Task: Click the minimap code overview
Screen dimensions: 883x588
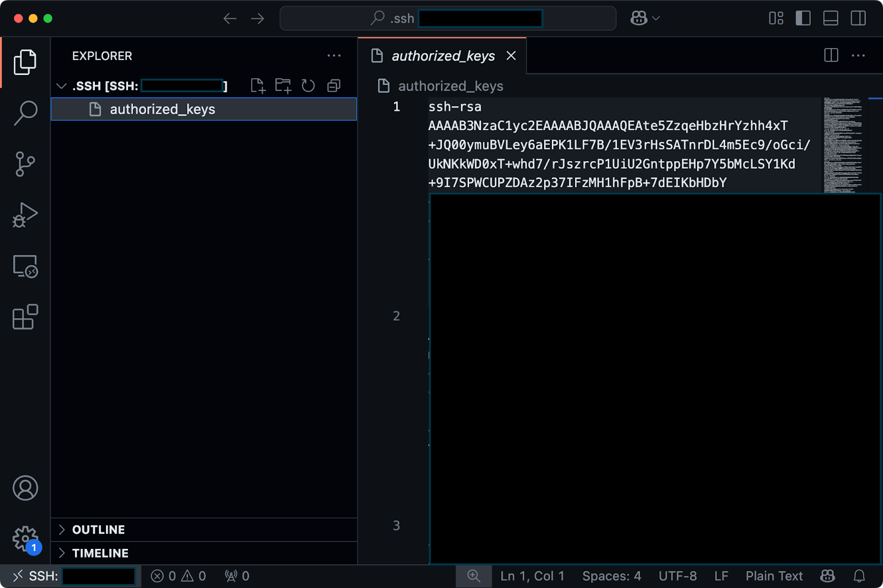Action: 843,145
